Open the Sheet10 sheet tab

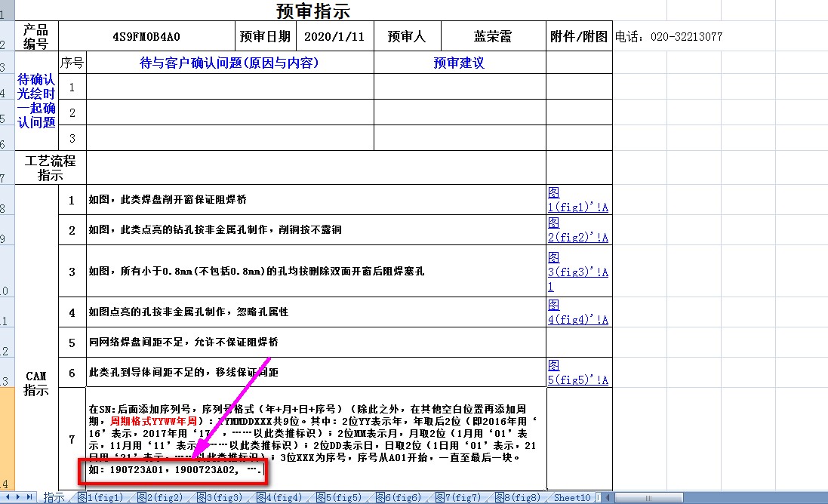click(572, 498)
